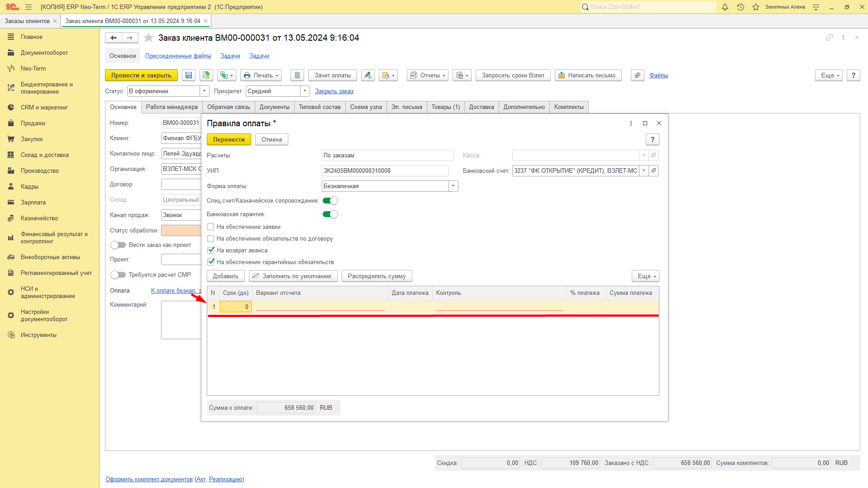
Task: Go forward with the right arrow button
Action: (x=130, y=38)
